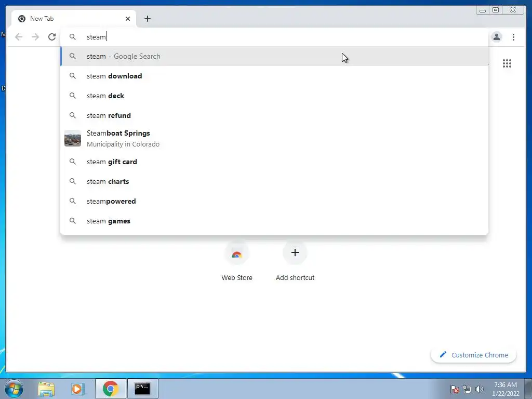Image resolution: width=532 pixels, height=399 pixels.
Task: Click the Steamboat Springs thumbnail image
Action: coord(73,138)
